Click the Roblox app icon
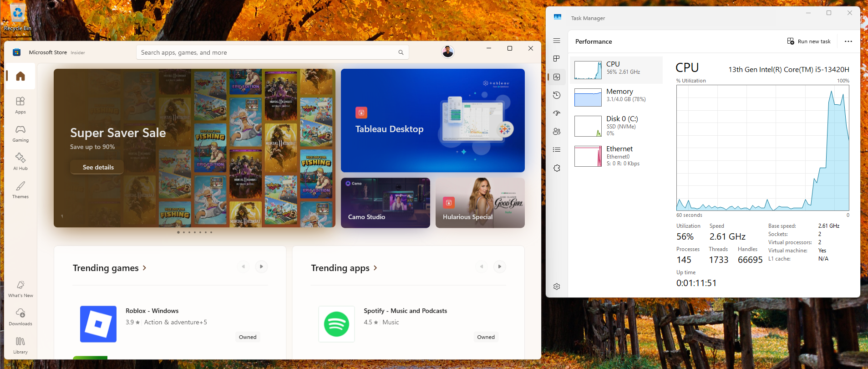This screenshot has height=369, width=868. click(98, 324)
